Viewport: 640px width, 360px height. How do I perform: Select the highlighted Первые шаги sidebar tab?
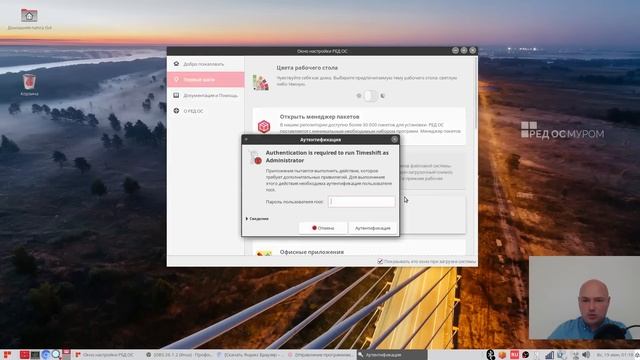point(206,79)
